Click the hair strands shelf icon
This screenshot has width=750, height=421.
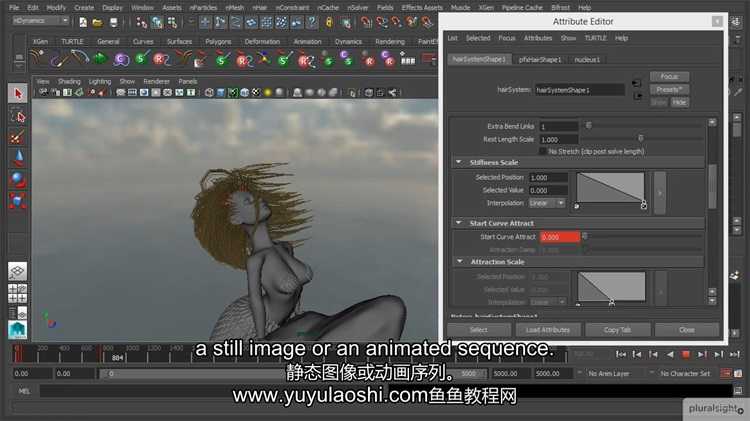pos(37,58)
